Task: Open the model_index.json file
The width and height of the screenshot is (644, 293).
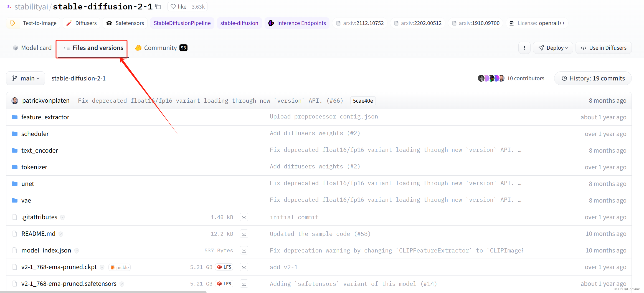Action: point(46,250)
